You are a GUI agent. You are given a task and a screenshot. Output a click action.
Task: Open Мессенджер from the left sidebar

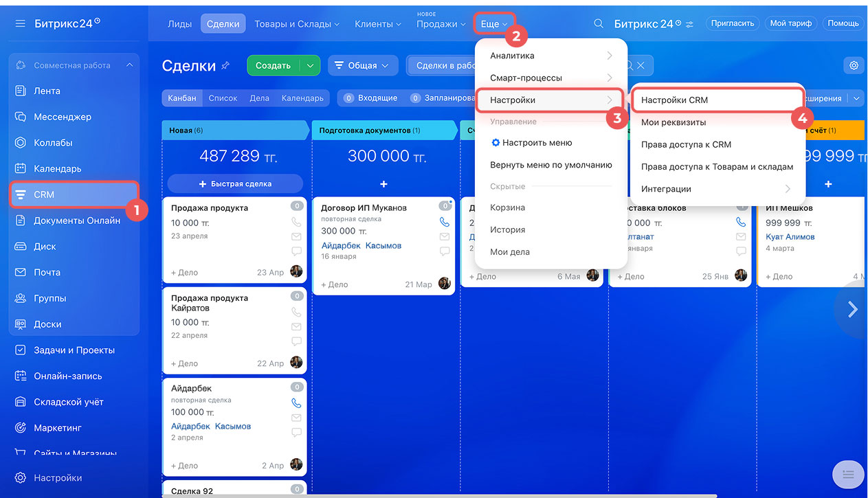[x=62, y=117]
